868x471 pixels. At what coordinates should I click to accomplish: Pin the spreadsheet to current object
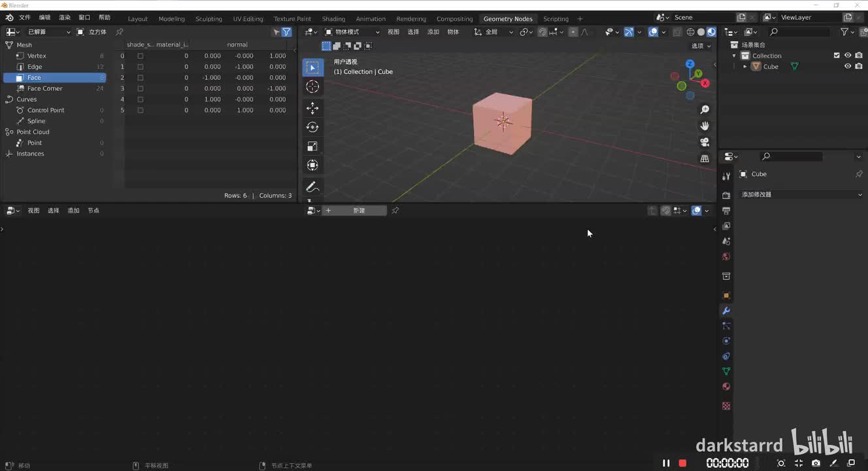[120, 31]
